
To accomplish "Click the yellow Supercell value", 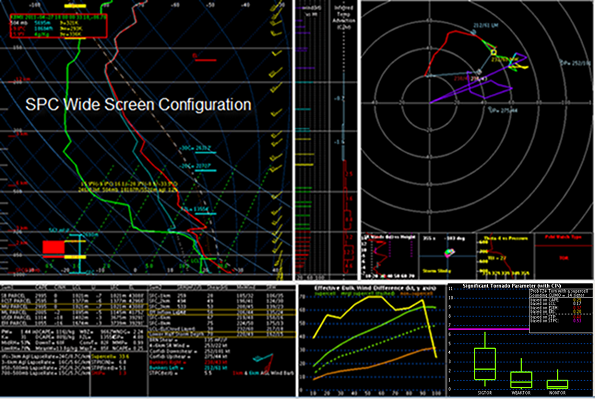I will (110, 356).
